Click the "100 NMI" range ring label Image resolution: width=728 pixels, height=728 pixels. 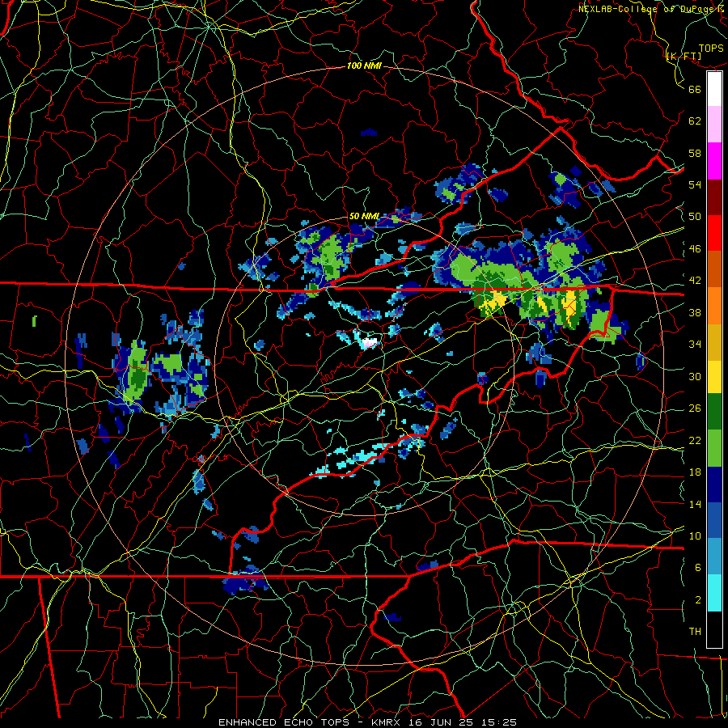click(x=364, y=66)
